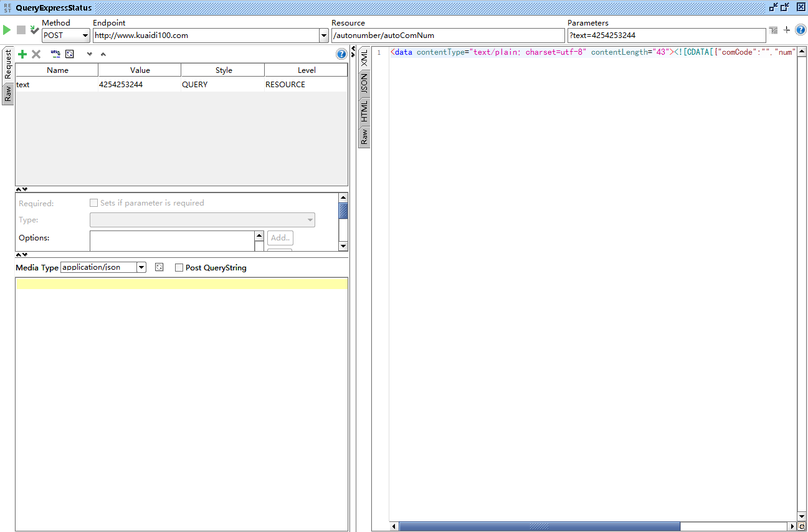Move selected parameter down with arrow icon

(90, 54)
